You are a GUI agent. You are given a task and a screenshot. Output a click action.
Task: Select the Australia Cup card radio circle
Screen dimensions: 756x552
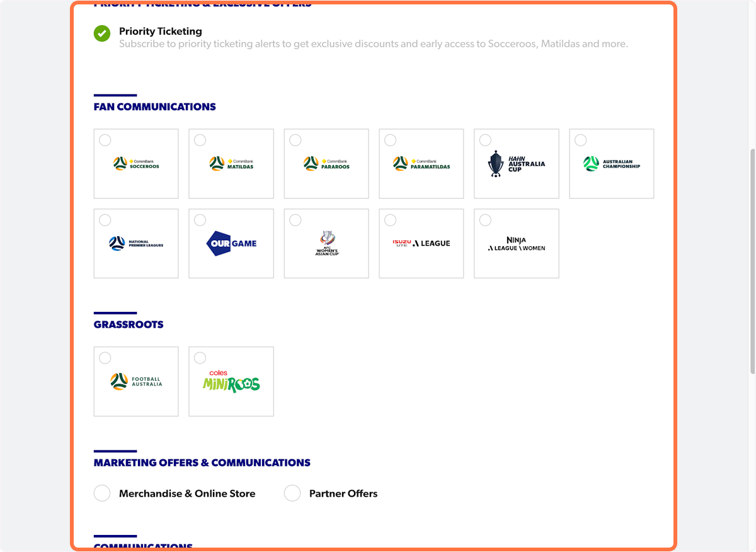click(x=485, y=140)
